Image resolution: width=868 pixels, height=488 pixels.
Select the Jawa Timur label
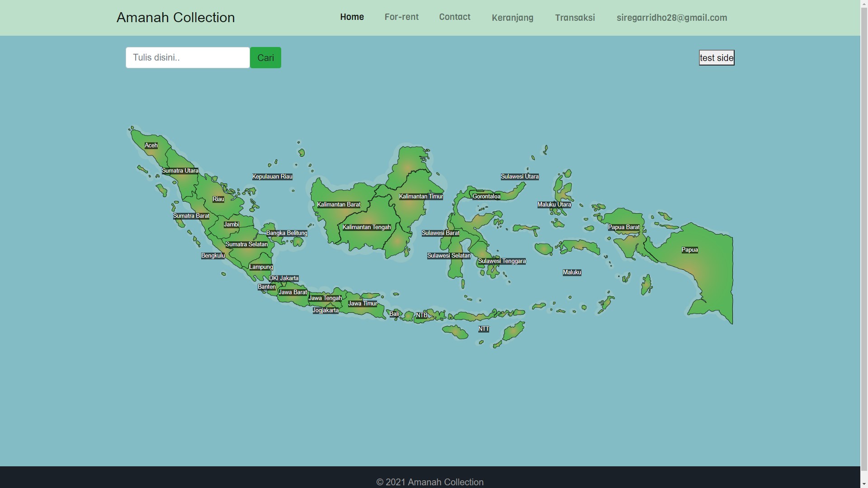click(x=362, y=304)
